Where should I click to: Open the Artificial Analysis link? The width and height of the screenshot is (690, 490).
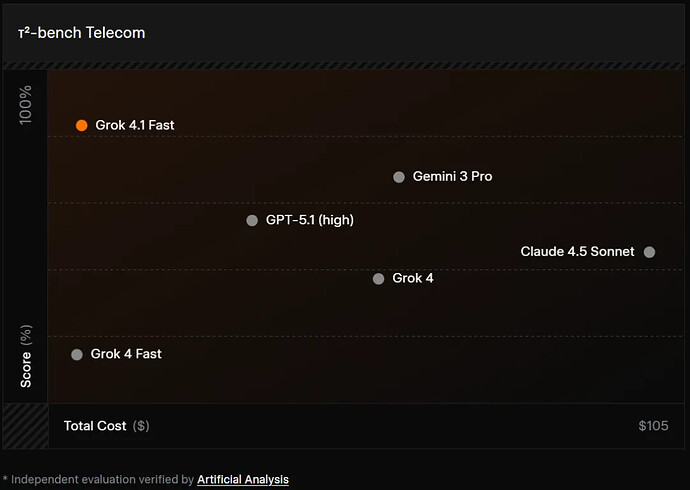point(243,480)
